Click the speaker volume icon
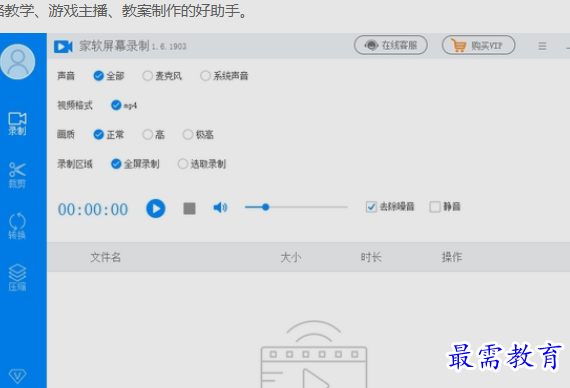Screen dimensions: 570x388 220,208
